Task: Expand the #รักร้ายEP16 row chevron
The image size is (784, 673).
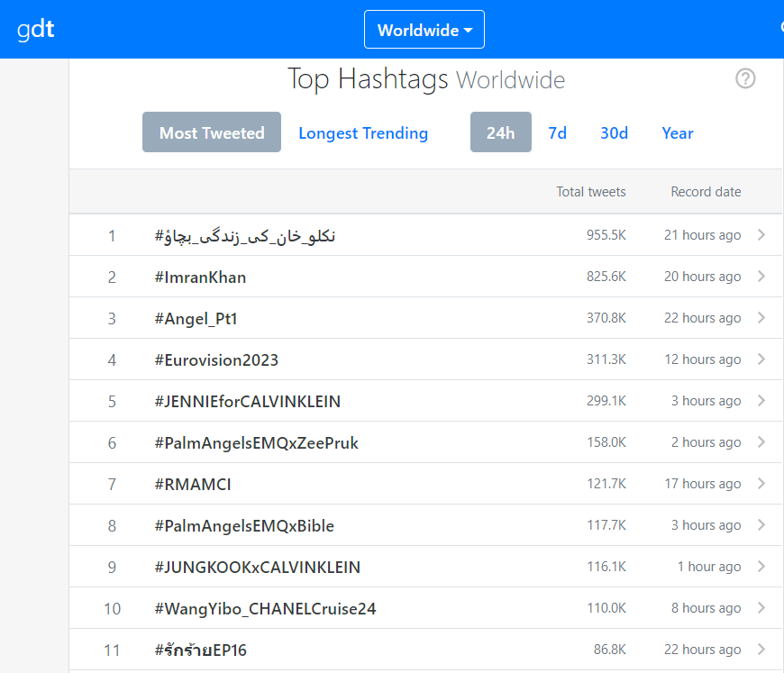Action: pyautogui.click(x=761, y=650)
